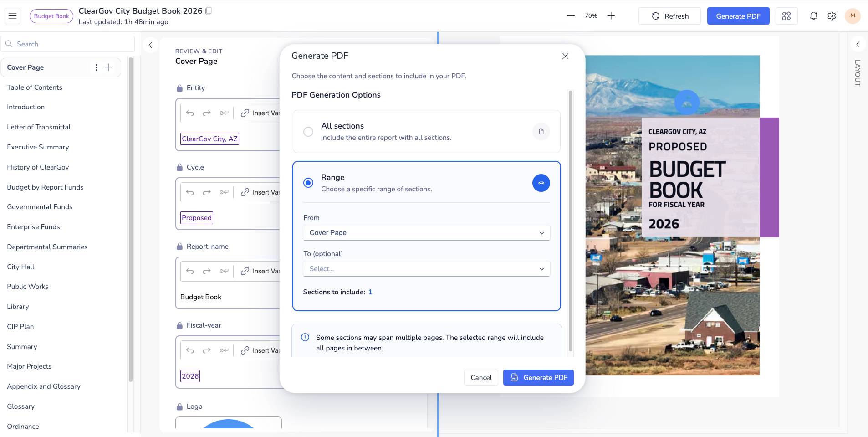This screenshot has height=437, width=868.
Task: Click the cover page preview image
Action: tap(673, 216)
